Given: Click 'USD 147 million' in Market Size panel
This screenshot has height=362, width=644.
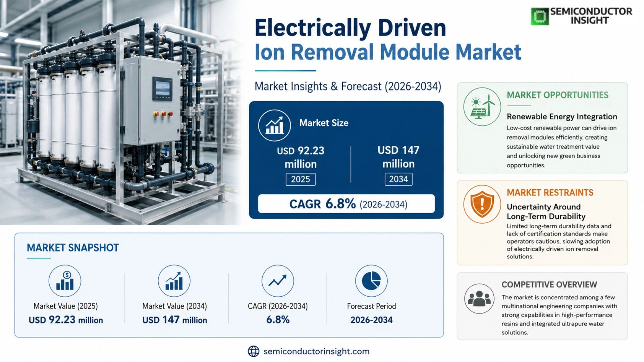Looking at the screenshot, I should tap(398, 157).
